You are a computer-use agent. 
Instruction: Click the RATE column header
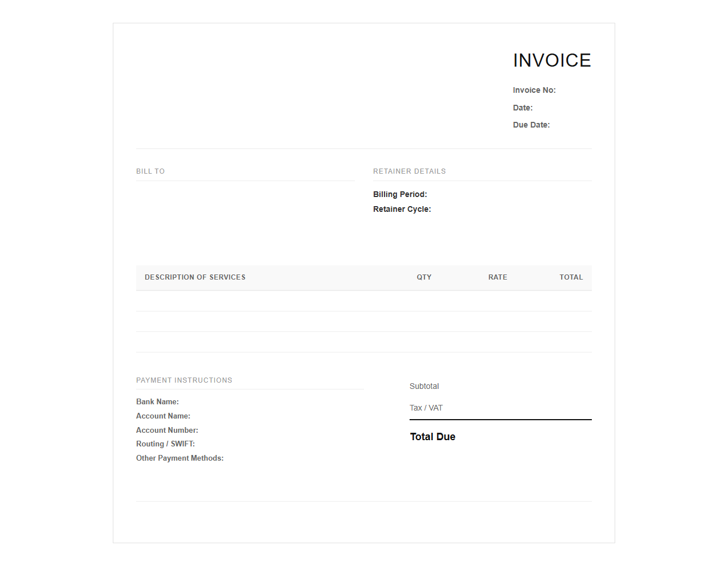tap(498, 277)
